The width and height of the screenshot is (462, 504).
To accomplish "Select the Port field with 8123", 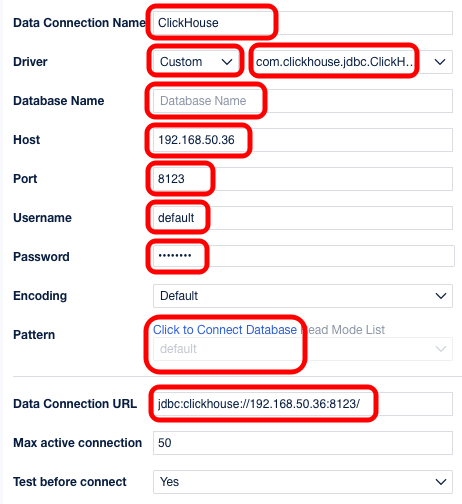I will (303, 179).
